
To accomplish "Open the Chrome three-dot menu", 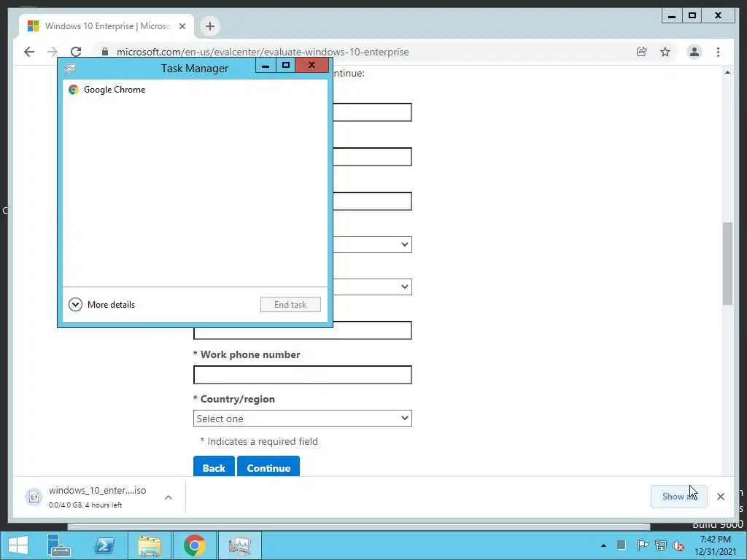I will (x=718, y=52).
